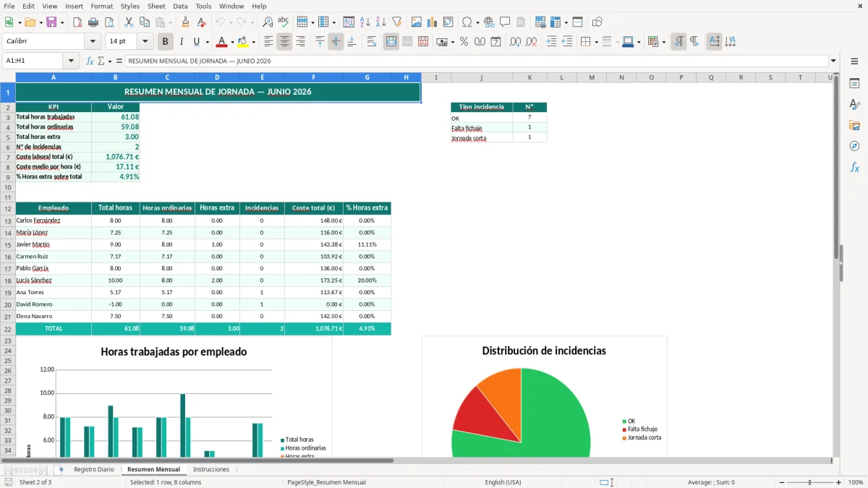Insert Special Character omega icon
868x488 pixels.
pyautogui.click(x=467, y=22)
